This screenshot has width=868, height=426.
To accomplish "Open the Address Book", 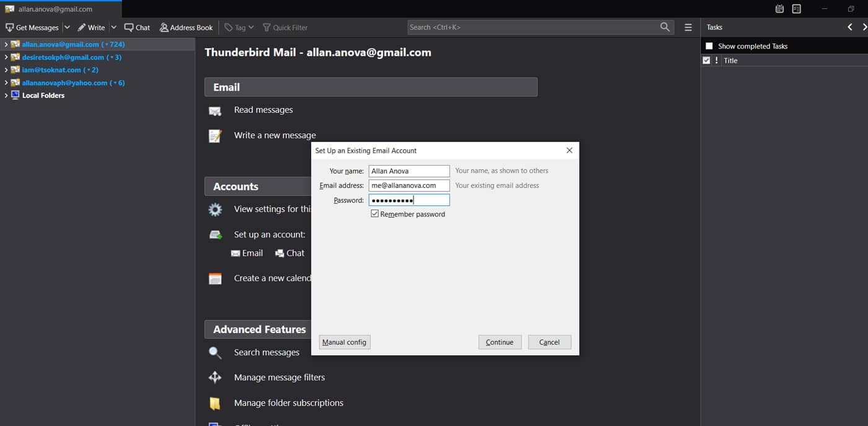I will (186, 27).
